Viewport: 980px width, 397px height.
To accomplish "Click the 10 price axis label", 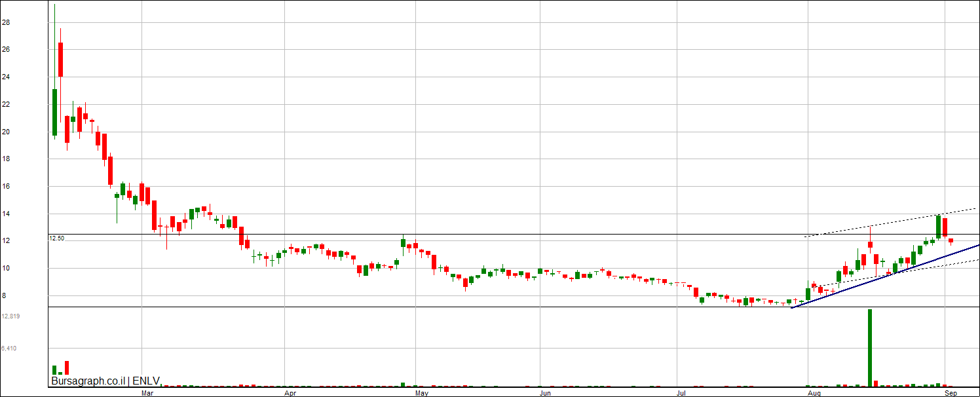I will click(x=6, y=269).
